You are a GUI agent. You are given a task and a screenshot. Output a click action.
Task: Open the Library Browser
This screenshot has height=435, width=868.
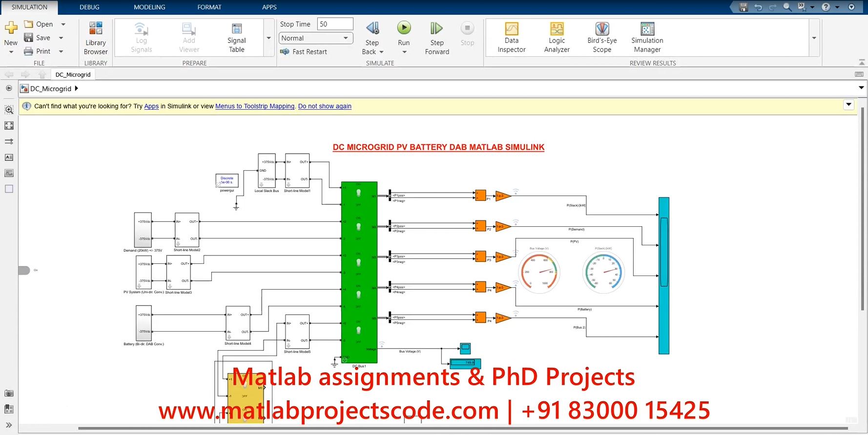pos(96,37)
